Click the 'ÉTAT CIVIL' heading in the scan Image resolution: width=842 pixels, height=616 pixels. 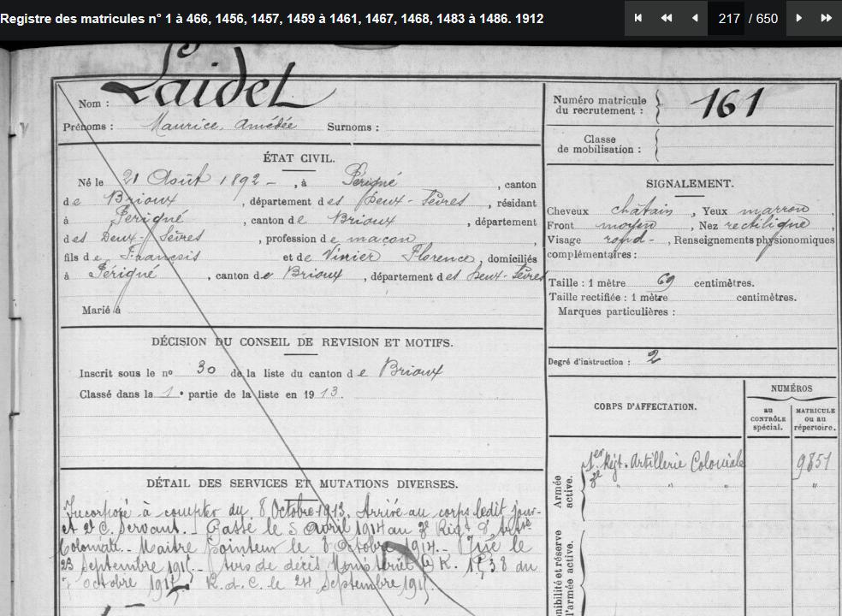(x=299, y=158)
